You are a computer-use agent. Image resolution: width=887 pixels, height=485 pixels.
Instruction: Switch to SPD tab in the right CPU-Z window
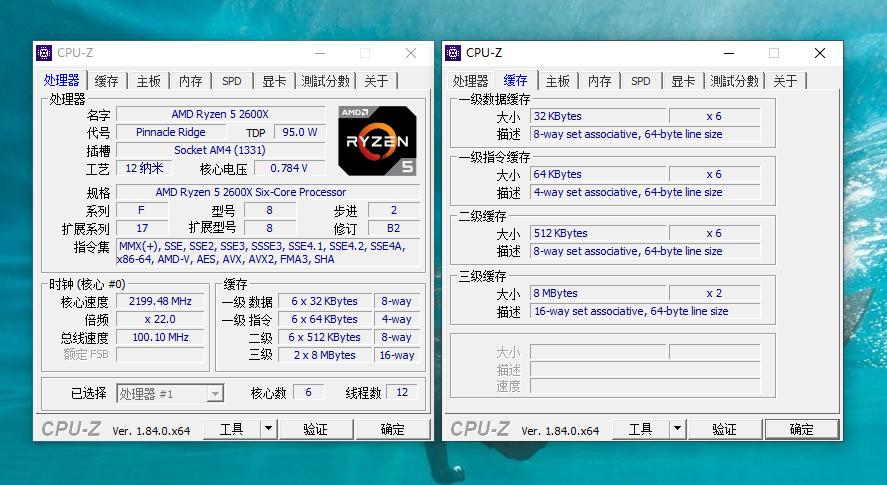point(641,81)
